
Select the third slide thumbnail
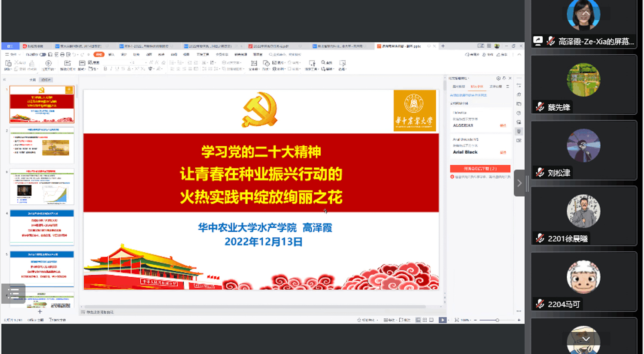(x=41, y=187)
